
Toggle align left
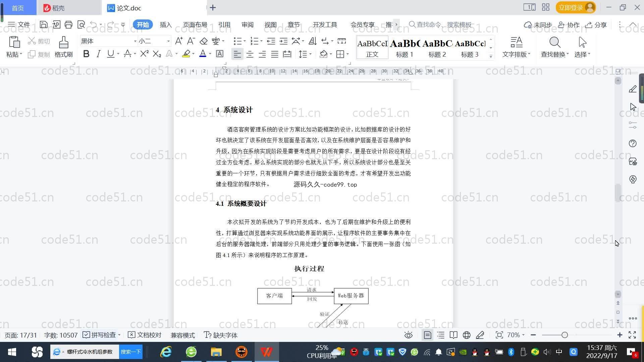[x=237, y=54]
